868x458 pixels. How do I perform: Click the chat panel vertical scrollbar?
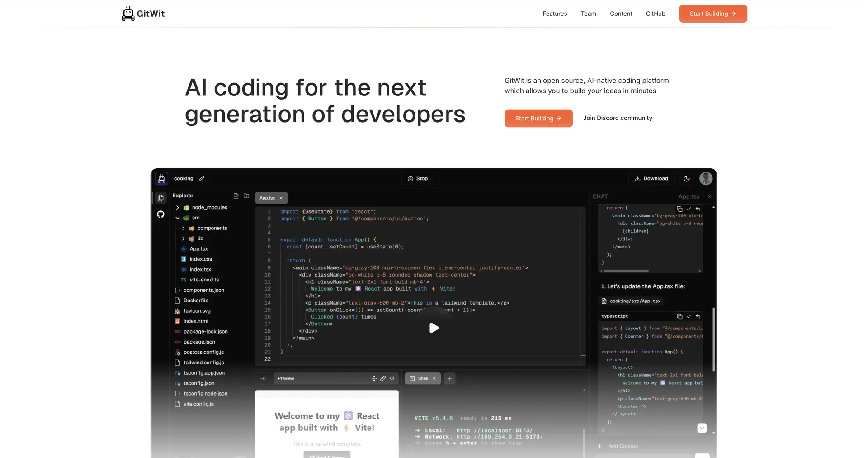click(714, 339)
